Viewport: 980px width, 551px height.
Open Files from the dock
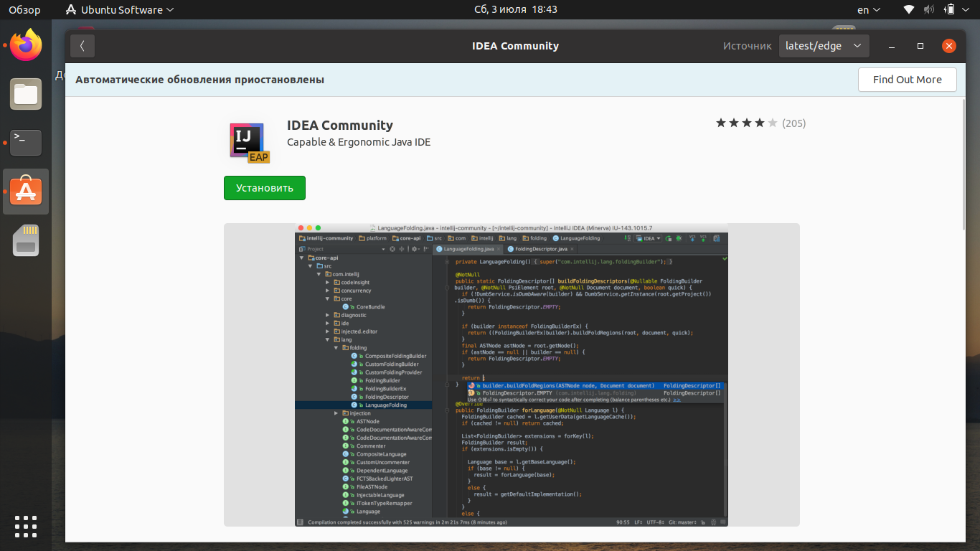pyautogui.click(x=26, y=95)
